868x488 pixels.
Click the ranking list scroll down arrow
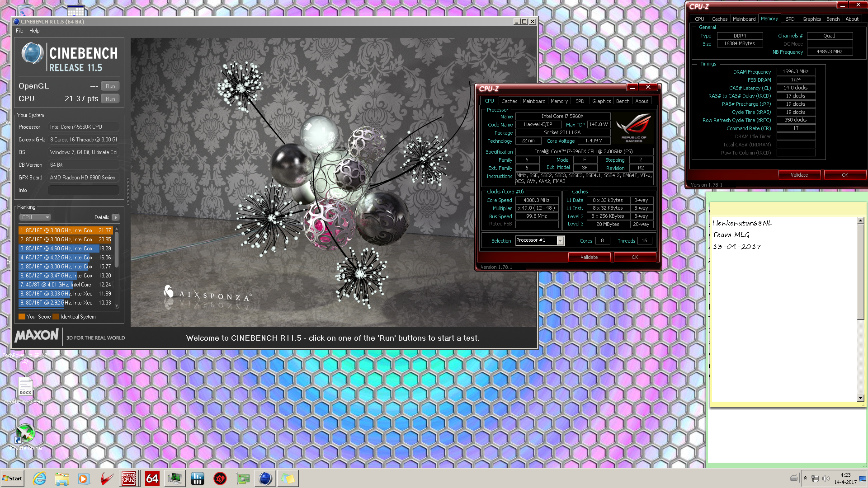tap(117, 306)
